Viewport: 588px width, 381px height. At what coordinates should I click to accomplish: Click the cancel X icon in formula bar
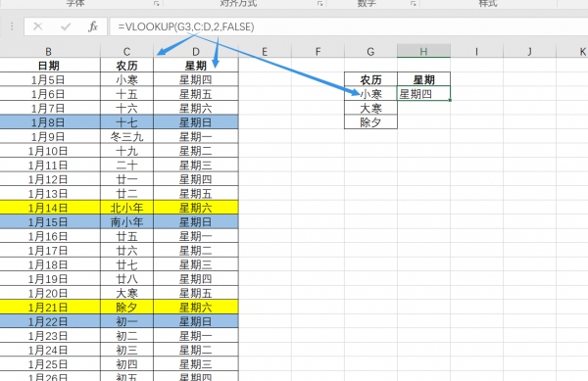tap(37, 26)
